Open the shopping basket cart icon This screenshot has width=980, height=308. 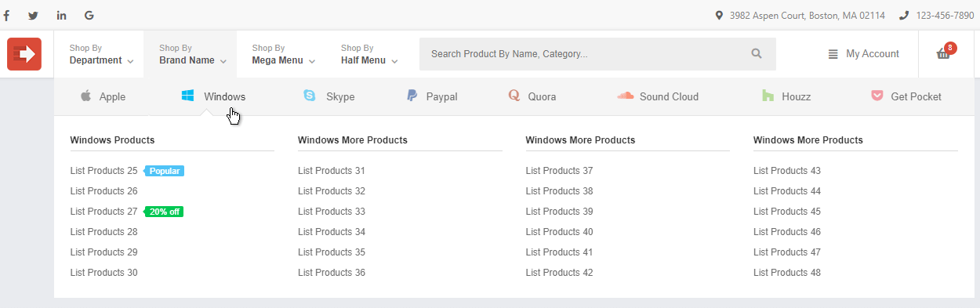(943, 55)
